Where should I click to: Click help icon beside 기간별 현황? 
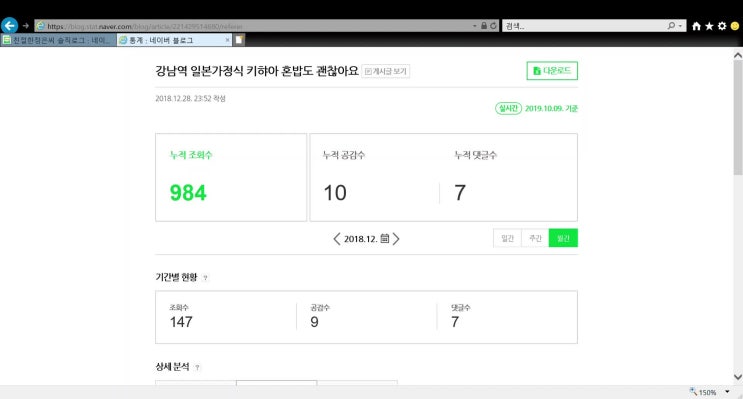click(x=205, y=278)
